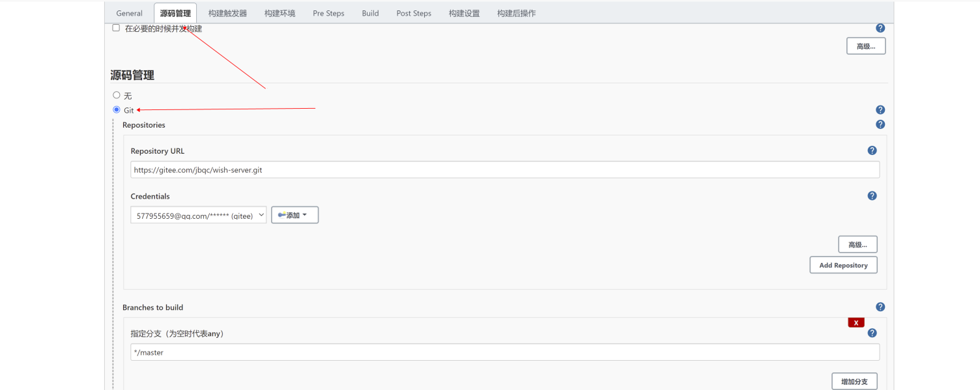Select the 无 source control radio
980x390 pixels.
coord(117,95)
